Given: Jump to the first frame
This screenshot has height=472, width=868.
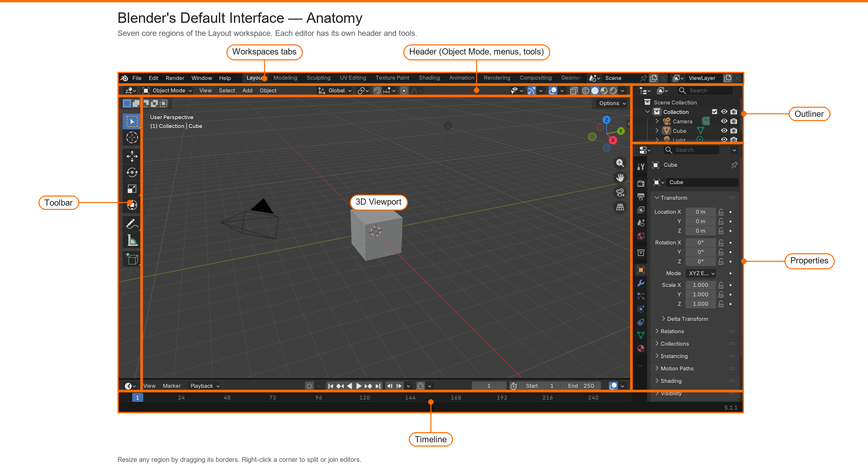Looking at the screenshot, I should [331, 386].
